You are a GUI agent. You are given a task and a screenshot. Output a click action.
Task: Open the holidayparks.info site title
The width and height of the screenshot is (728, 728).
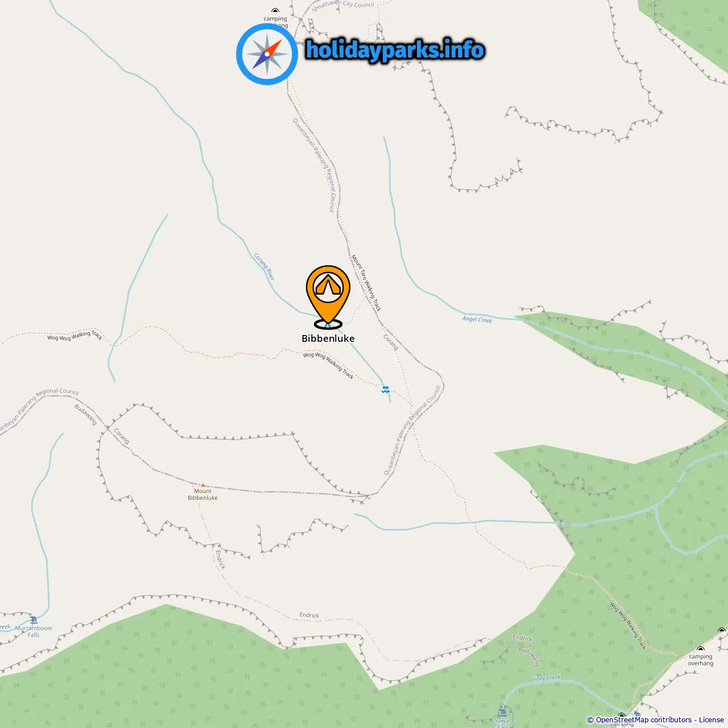click(395, 50)
